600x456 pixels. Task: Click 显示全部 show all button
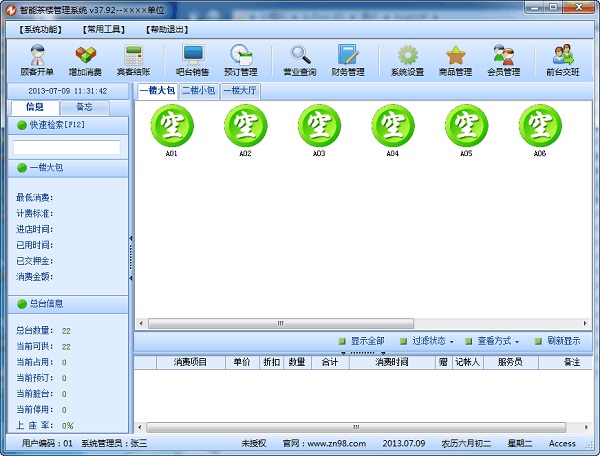coord(362,341)
